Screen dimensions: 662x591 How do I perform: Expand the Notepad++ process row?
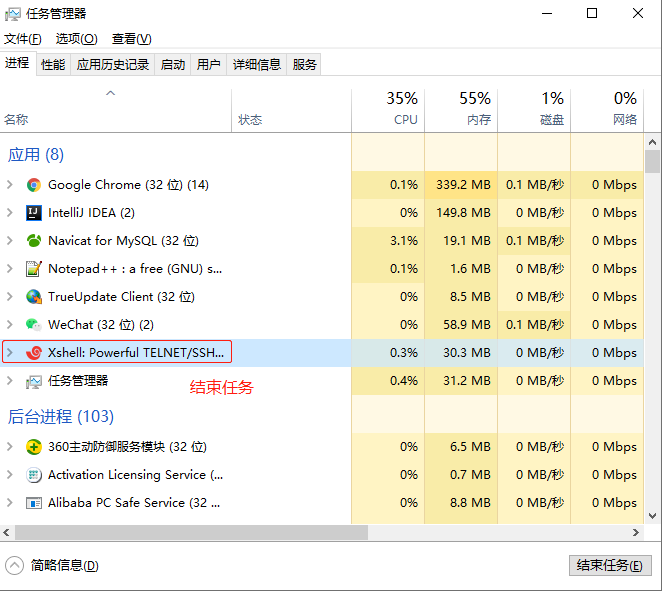[x=10, y=268]
